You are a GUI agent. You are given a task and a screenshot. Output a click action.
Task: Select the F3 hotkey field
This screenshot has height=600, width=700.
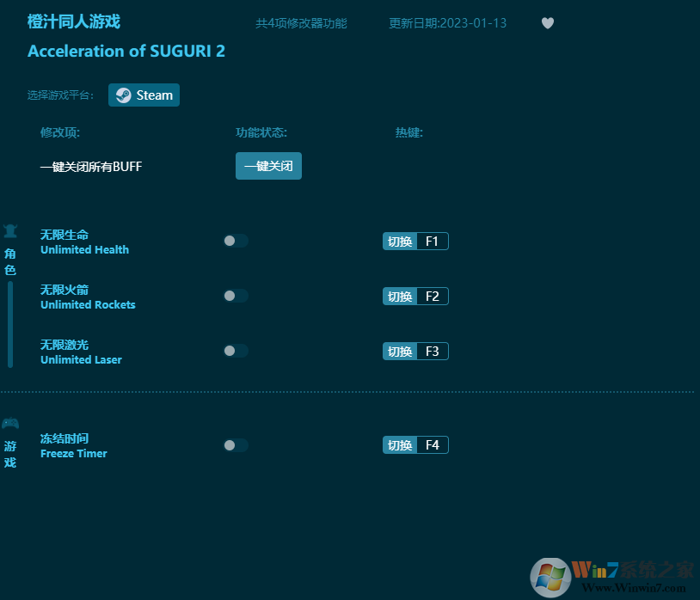coord(433,351)
